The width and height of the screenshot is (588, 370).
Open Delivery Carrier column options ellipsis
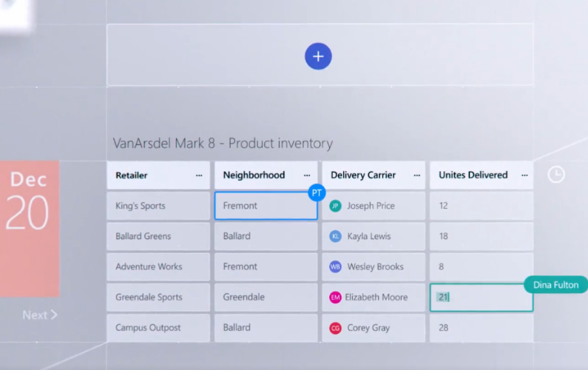(416, 175)
